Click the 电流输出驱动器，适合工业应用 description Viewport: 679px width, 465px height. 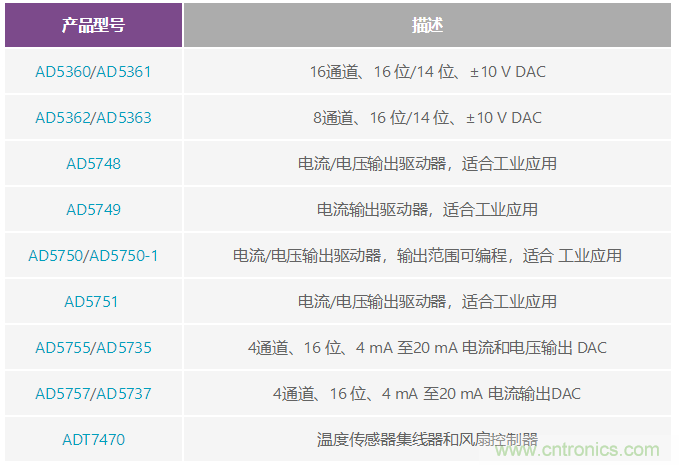(x=427, y=210)
